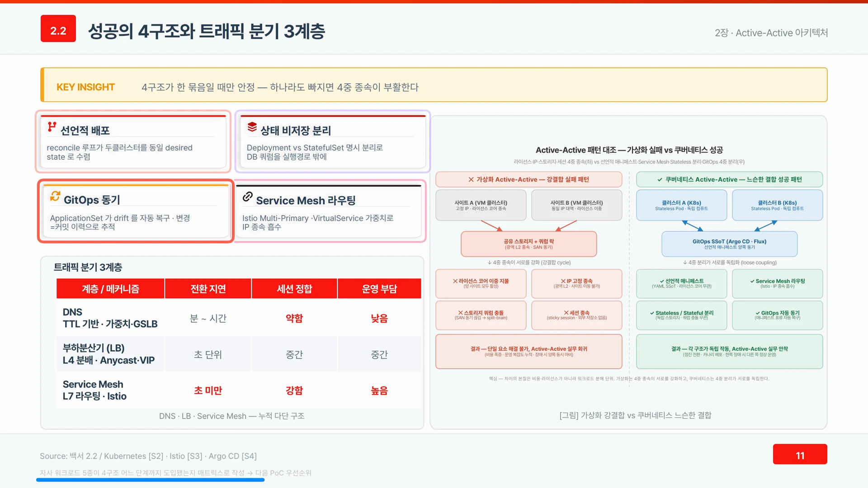Click the Source footer citation line
Screen dimensions: 868x488
[x=148, y=456]
